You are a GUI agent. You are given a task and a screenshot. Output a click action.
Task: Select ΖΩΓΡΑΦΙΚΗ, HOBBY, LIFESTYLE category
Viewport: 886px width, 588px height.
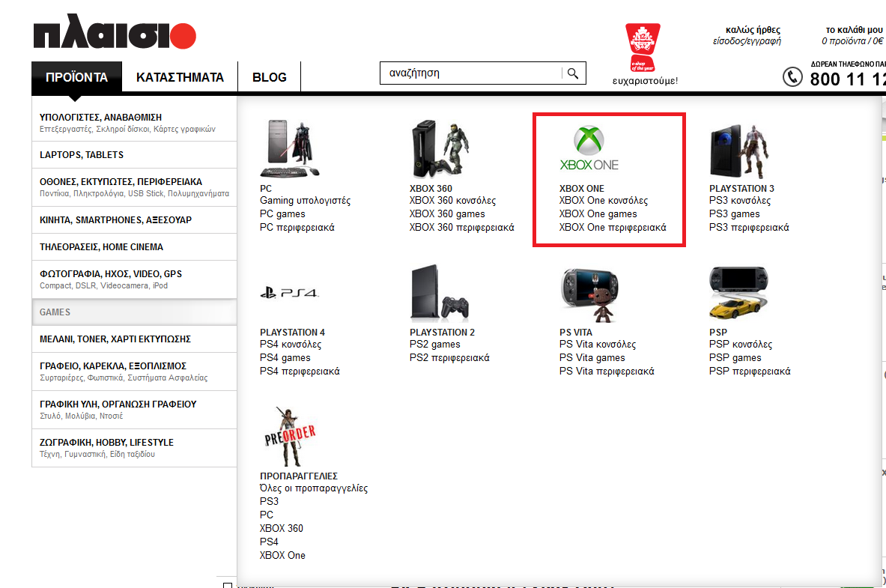(134, 448)
